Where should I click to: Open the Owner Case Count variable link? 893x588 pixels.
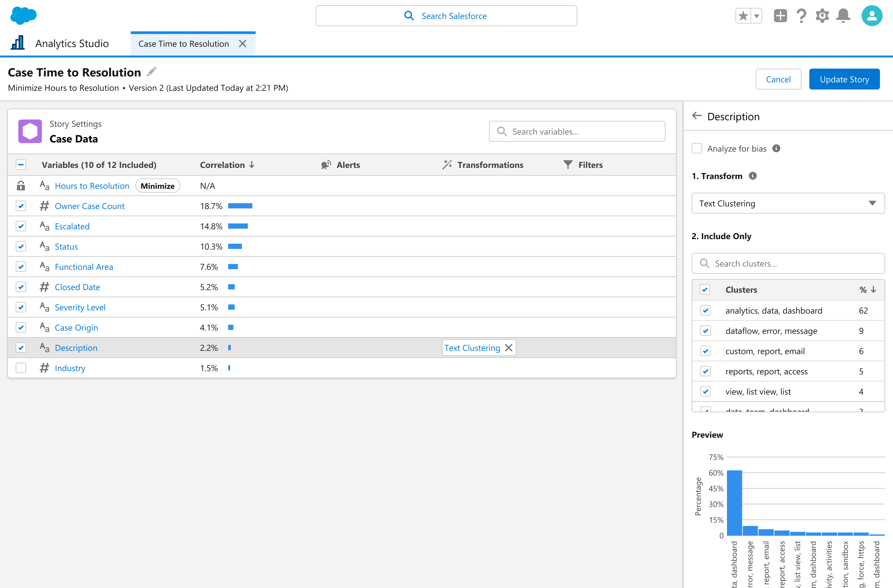[x=90, y=206]
